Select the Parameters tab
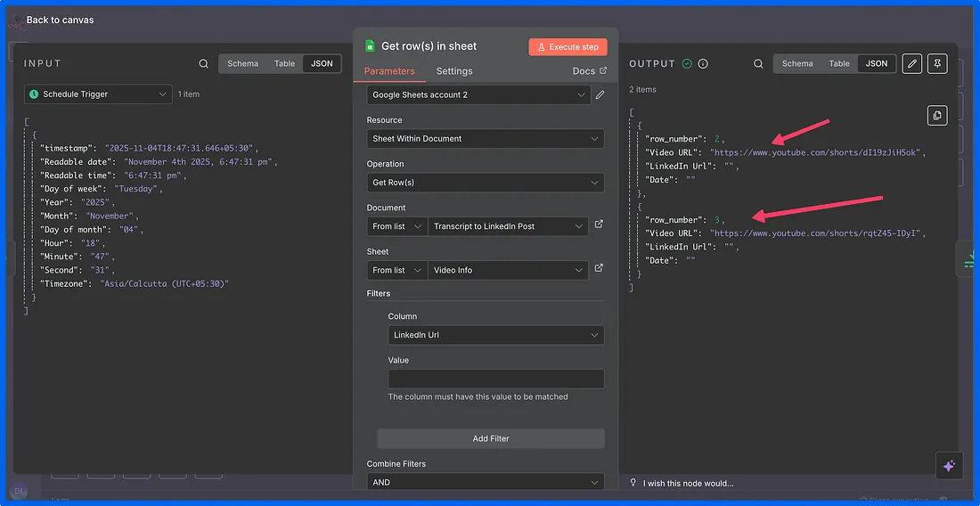The image size is (980, 506). (x=389, y=71)
